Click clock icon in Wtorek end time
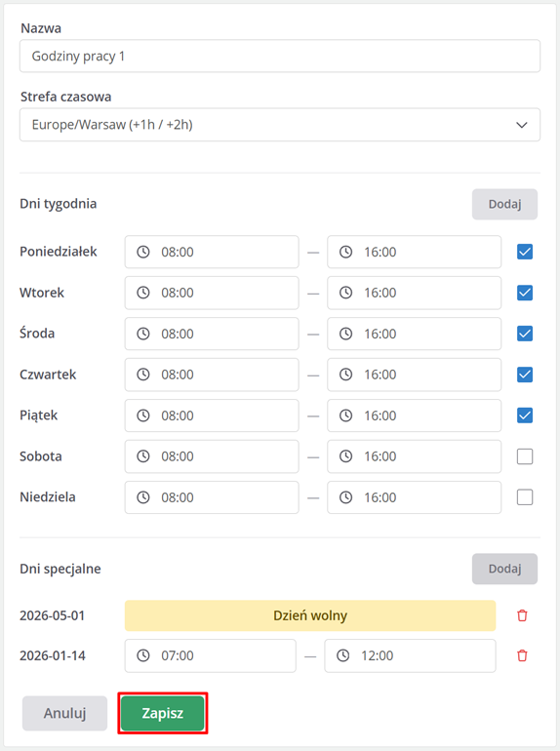The width and height of the screenshot is (560, 751). coord(346,293)
